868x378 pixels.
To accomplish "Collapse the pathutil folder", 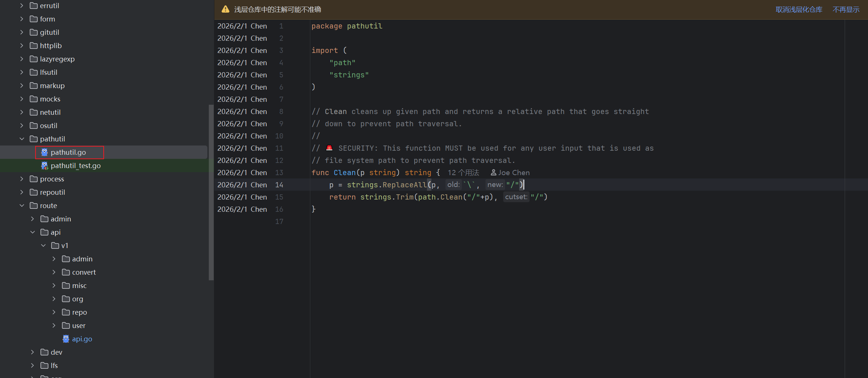I will pos(22,139).
